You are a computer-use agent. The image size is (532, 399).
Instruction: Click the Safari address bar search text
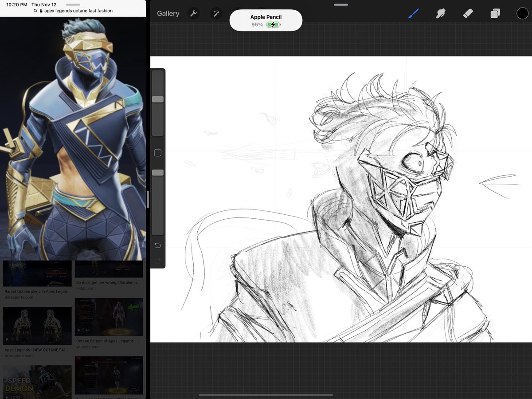point(78,11)
